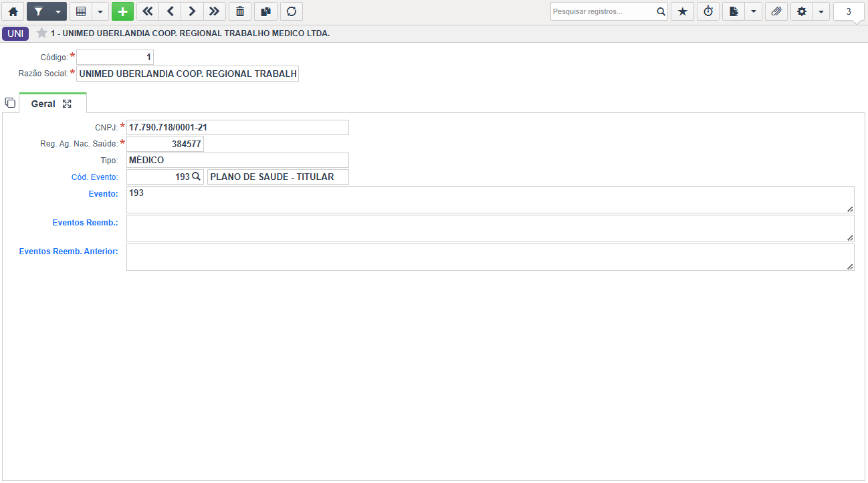Click the tabs copy icon left of Geral

tap(10, 103)
